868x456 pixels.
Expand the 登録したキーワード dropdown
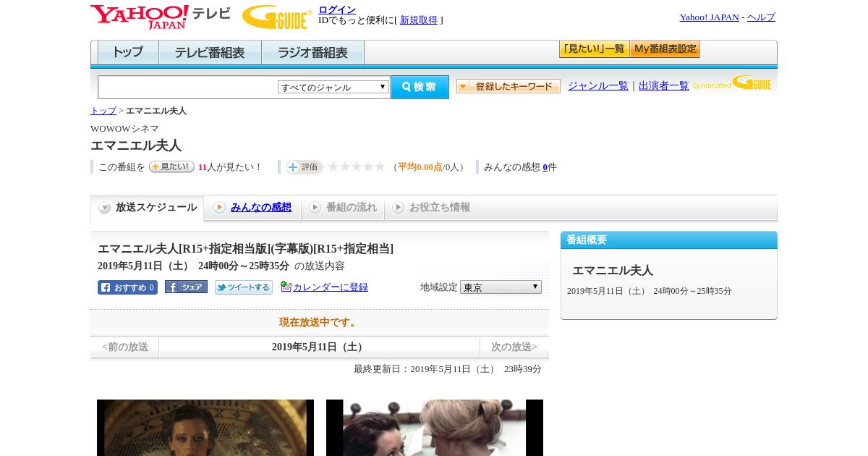[509, 86]
